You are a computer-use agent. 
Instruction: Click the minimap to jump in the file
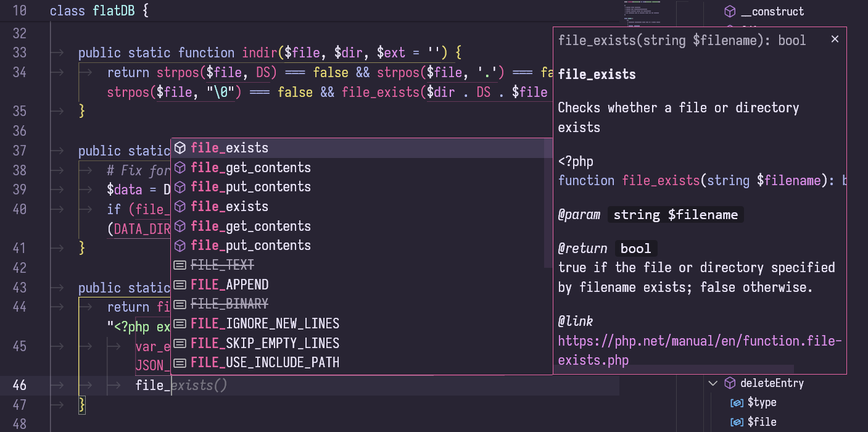(642, 12)
